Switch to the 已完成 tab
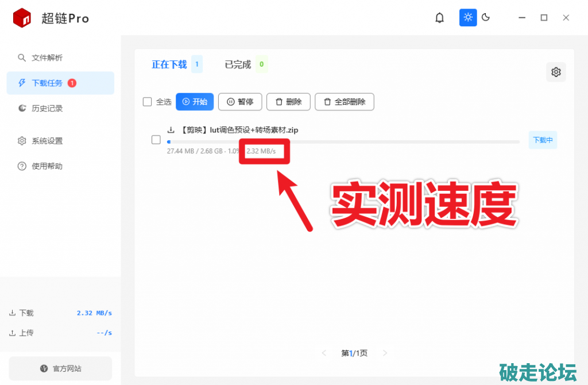The image size is (588, 385). coord(238,64)
